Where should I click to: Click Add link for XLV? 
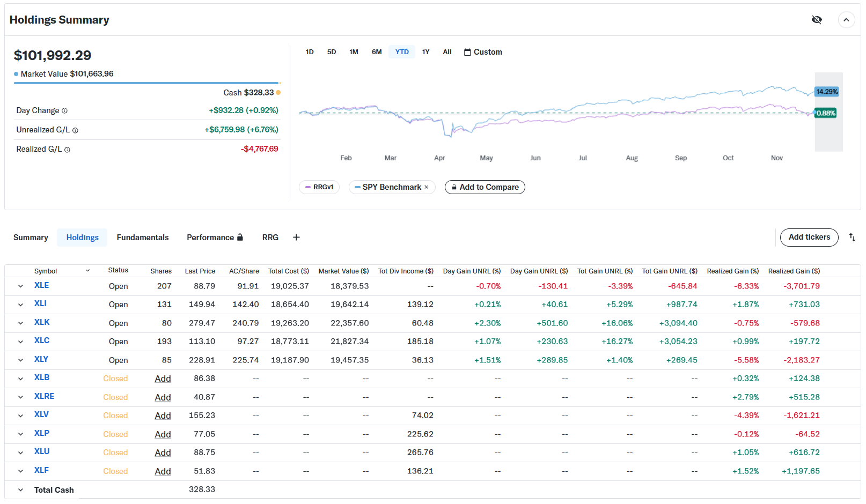coord(163,416)
